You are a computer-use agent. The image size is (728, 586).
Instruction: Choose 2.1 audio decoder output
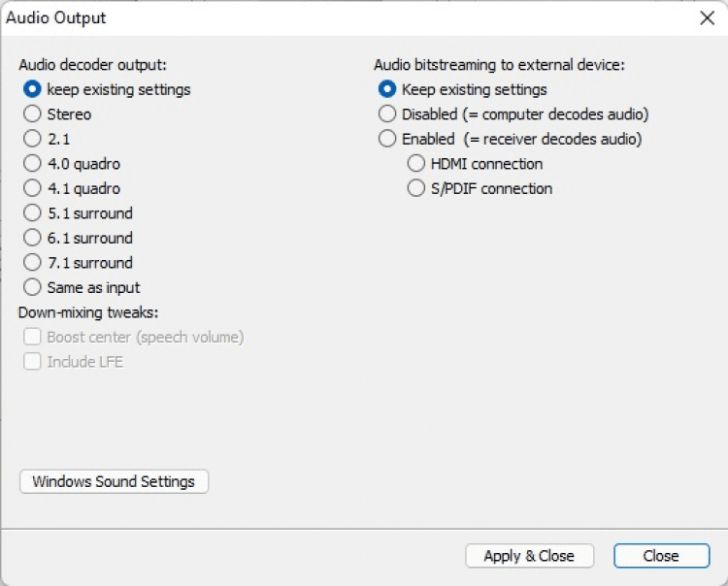32,139
